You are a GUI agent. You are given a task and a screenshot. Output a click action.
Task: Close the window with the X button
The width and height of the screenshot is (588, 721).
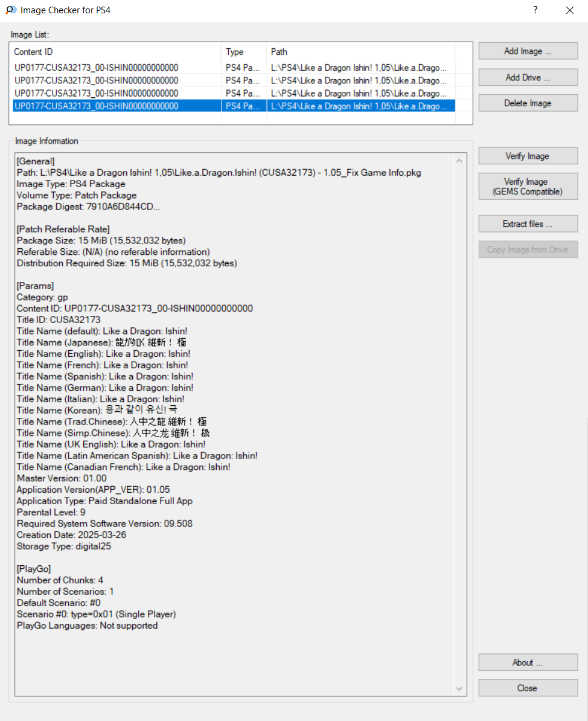tap(570, 10)
